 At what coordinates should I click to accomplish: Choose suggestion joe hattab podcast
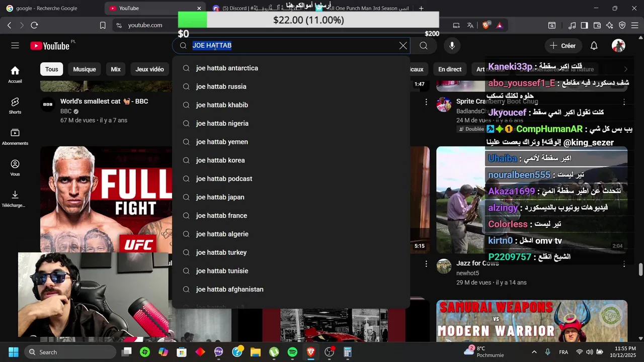point(291,178)
